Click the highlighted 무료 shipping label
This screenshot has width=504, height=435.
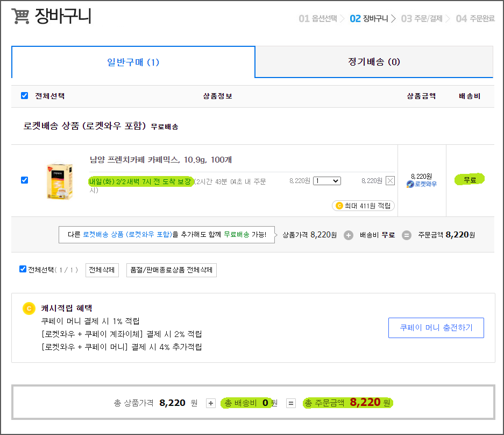coord(470,180)
